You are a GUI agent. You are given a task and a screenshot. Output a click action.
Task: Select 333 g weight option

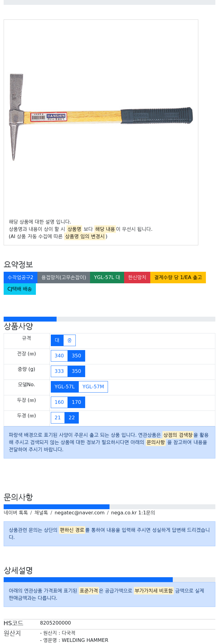tap(59, 371)
